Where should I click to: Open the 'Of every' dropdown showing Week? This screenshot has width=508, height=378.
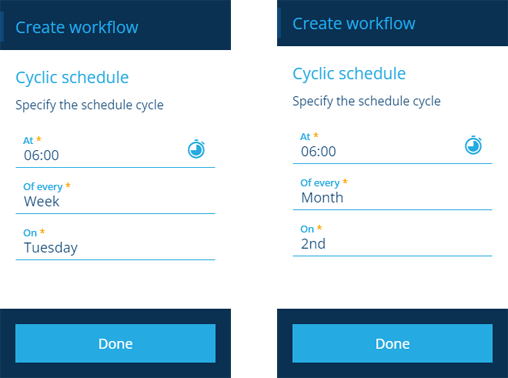(x=115, y=196)
